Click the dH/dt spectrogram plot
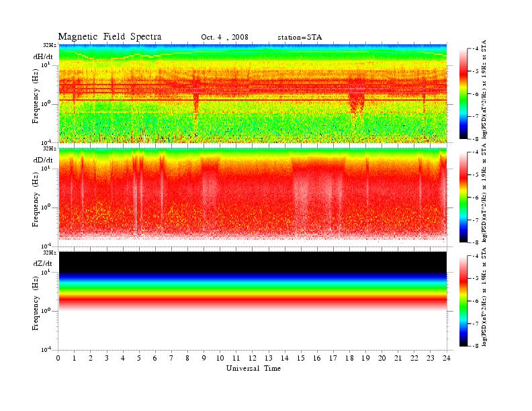This screenshot has width=532, height=411. pos(253,93)
